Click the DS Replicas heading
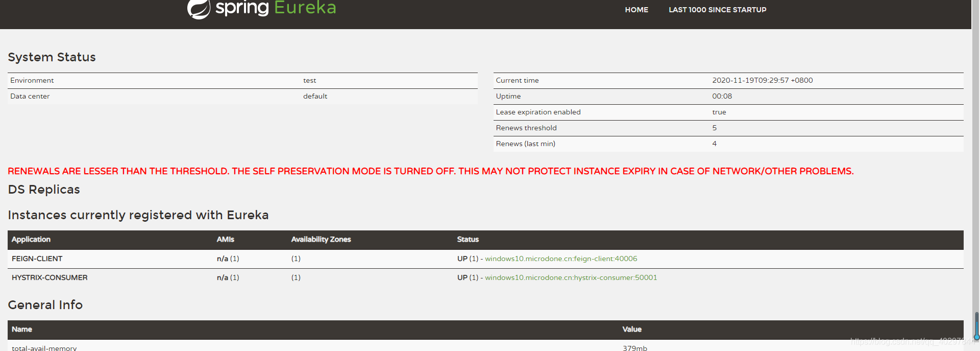 pyautogui.click(x=44, y=190)
